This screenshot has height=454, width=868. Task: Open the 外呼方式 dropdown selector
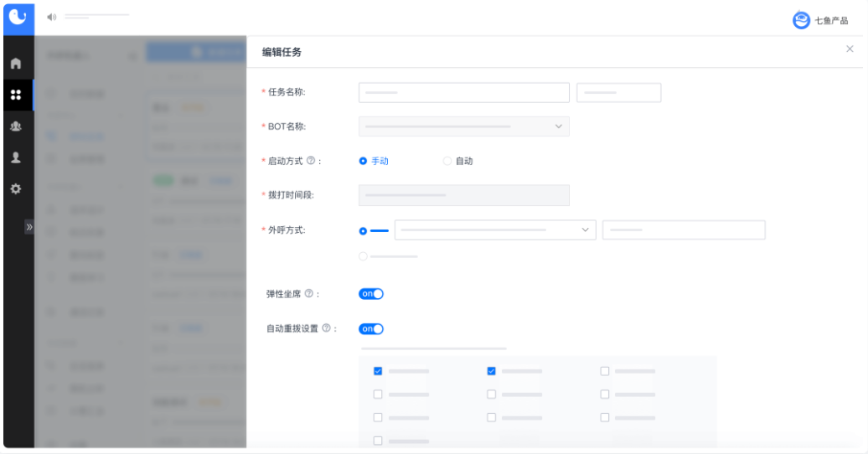[x=495, y=230]
